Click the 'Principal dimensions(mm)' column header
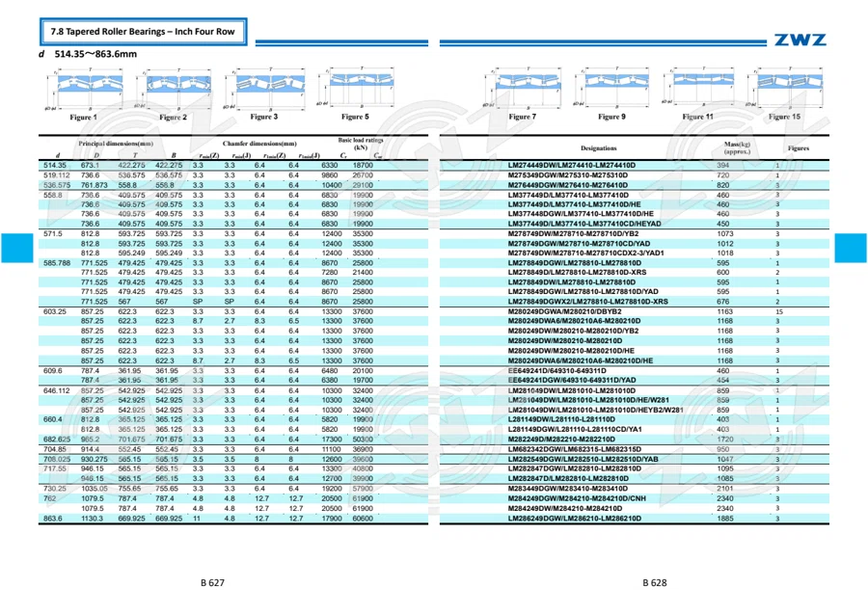Screen dimensions: 868x614 point(116,144)
